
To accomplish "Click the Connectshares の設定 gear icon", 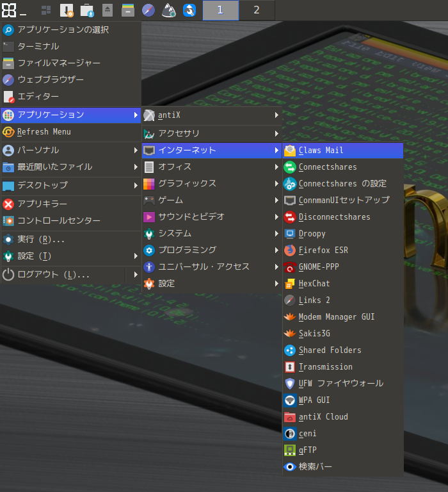I will (x=290, y=184).
